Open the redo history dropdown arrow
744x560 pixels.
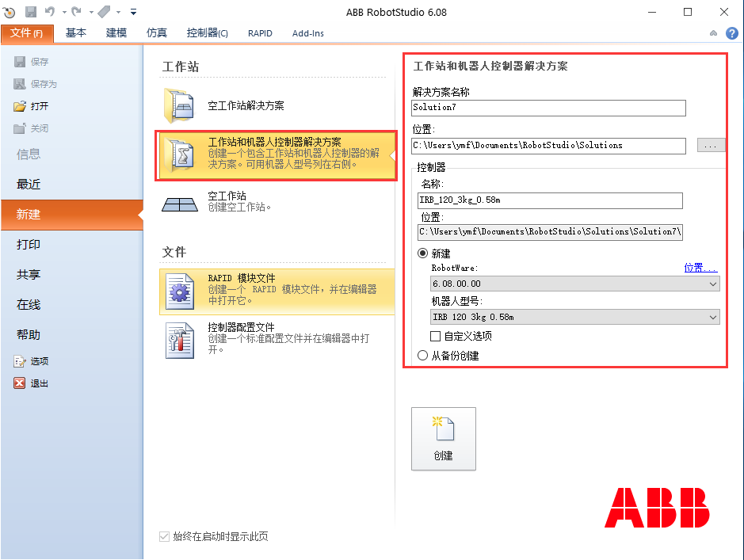pos(91,13)
